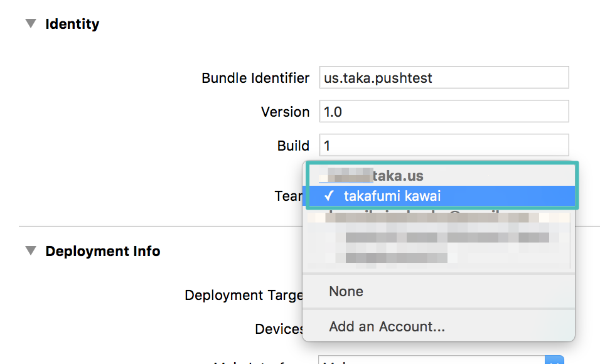
Task: Choose None in the Team menu
Action: coord(346,291)
